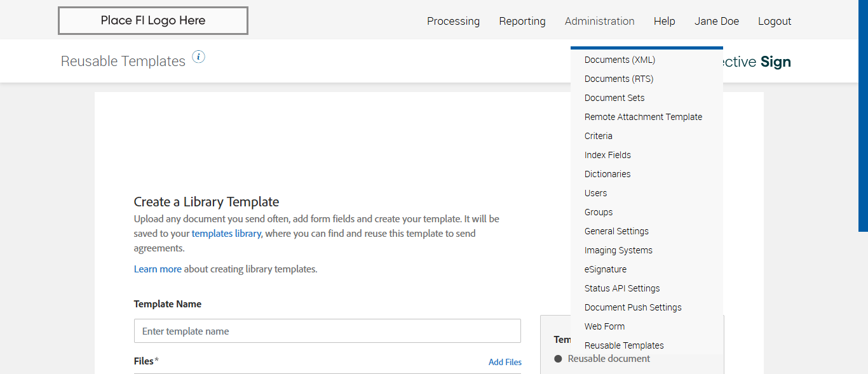Go to Users administration page

pyautogui.click(x=595, y=193)
